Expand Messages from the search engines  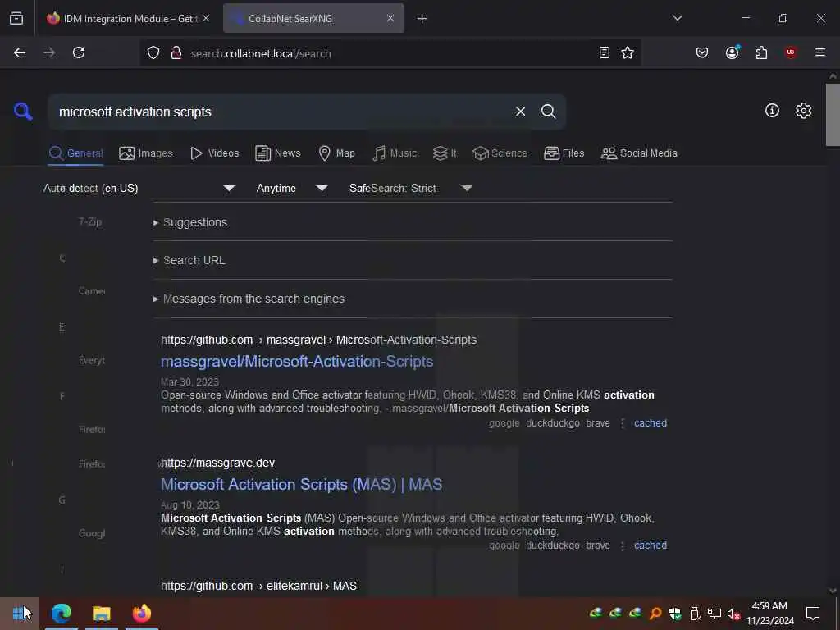249,299
